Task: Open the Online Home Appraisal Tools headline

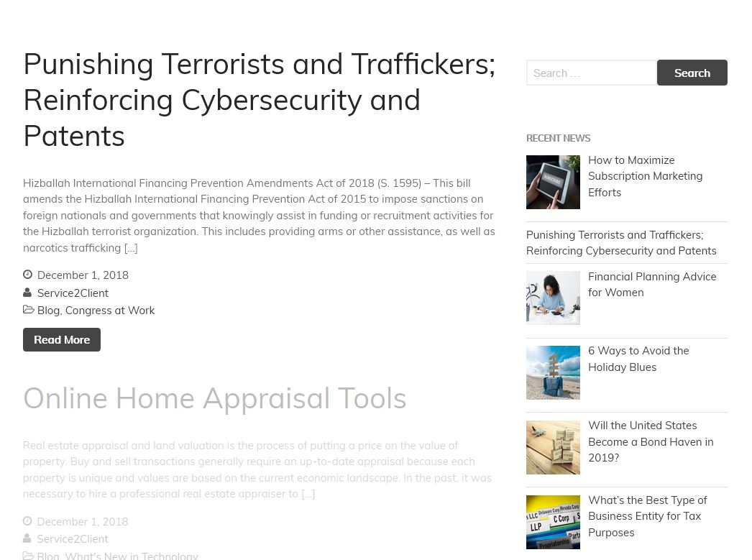Action: 214,398
